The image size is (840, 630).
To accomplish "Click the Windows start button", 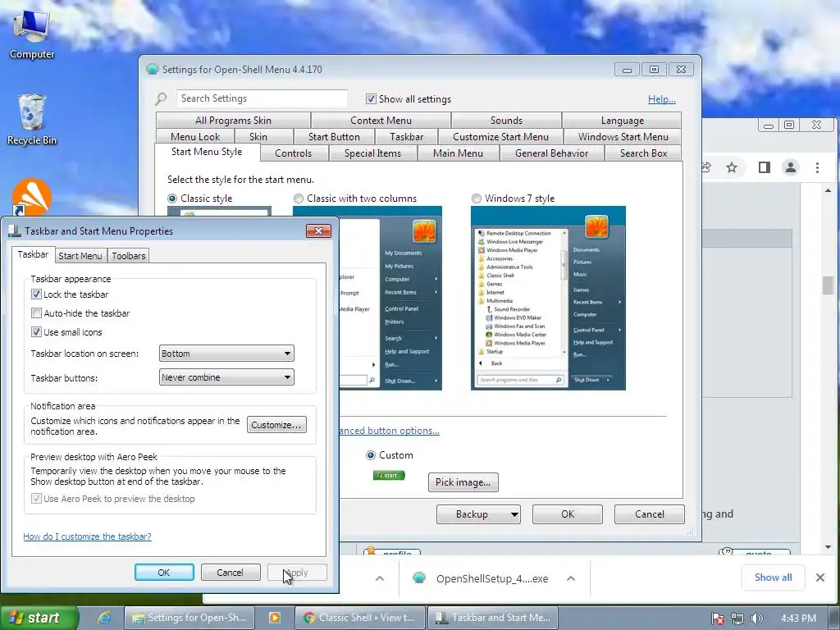I will tap(39, 618).
